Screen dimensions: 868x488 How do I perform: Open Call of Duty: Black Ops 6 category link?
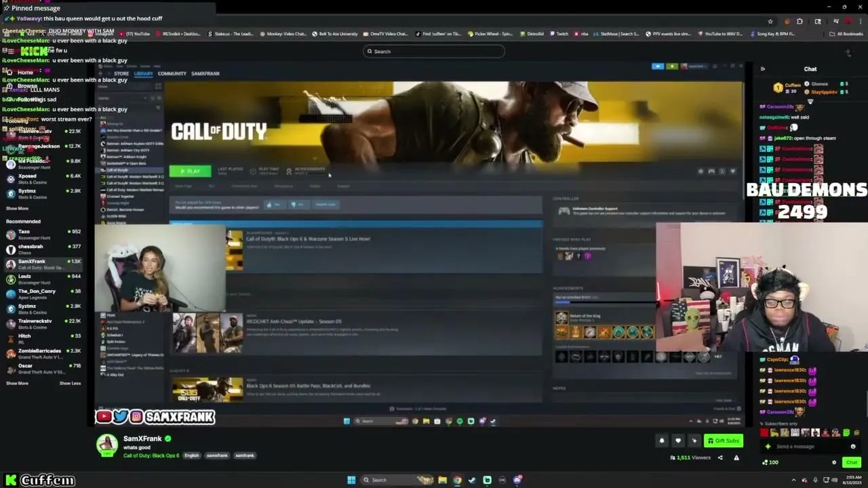[151, 455]
